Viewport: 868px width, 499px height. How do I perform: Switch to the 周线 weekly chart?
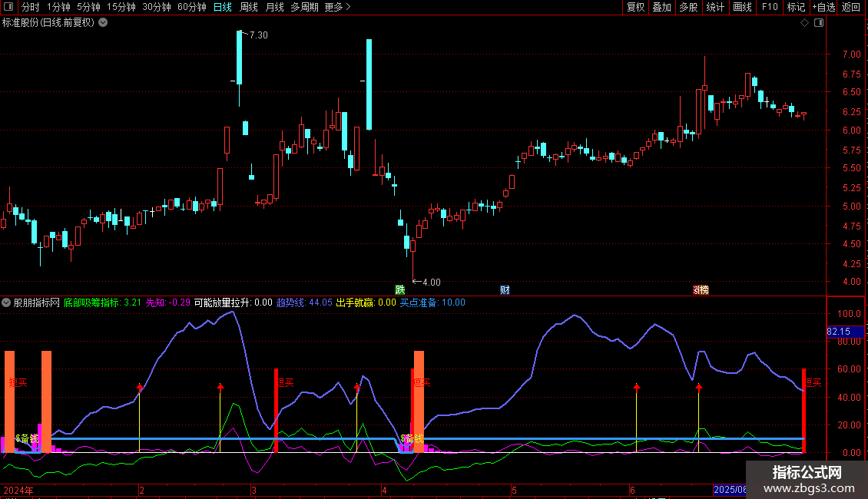249,7
